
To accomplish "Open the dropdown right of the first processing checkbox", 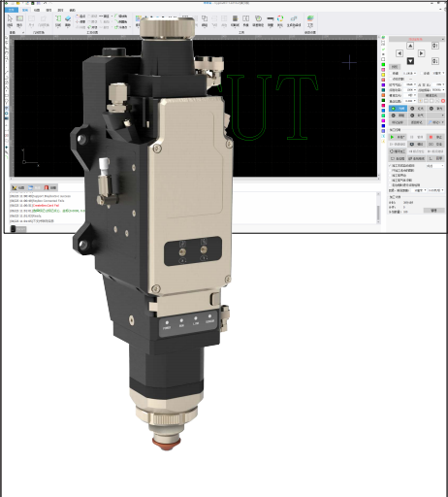I will point(435,166).
